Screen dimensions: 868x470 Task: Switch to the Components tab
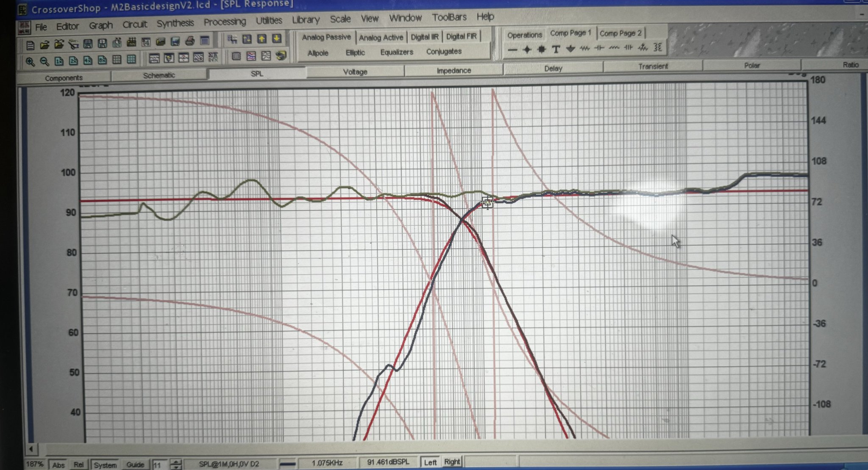point(64,78)
